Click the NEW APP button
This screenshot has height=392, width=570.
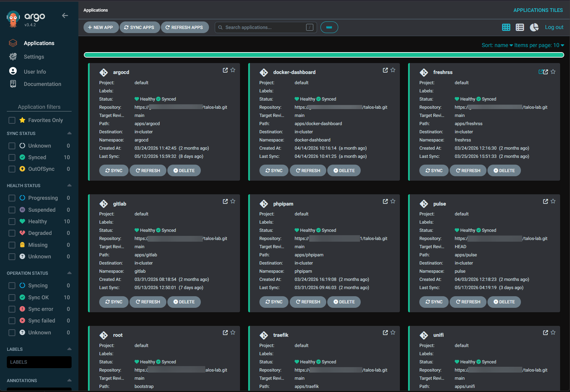[101, 27]
